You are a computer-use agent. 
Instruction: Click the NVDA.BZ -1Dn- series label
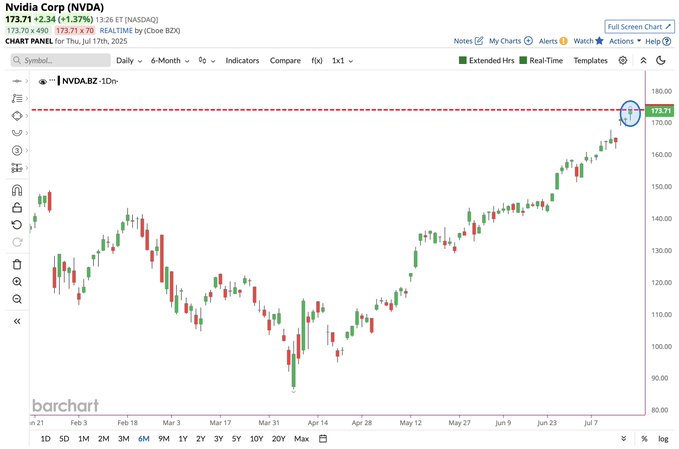pyautogui.click(x=90, y=81)
